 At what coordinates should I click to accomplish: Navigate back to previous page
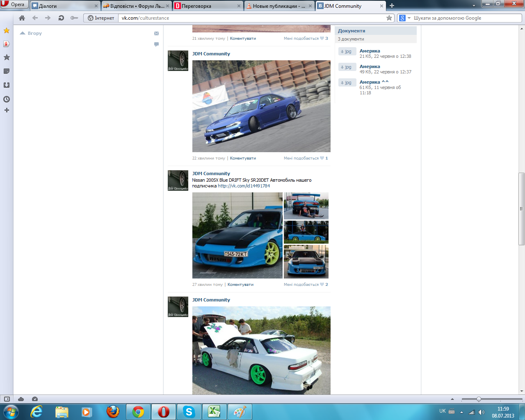pos(35,18)
